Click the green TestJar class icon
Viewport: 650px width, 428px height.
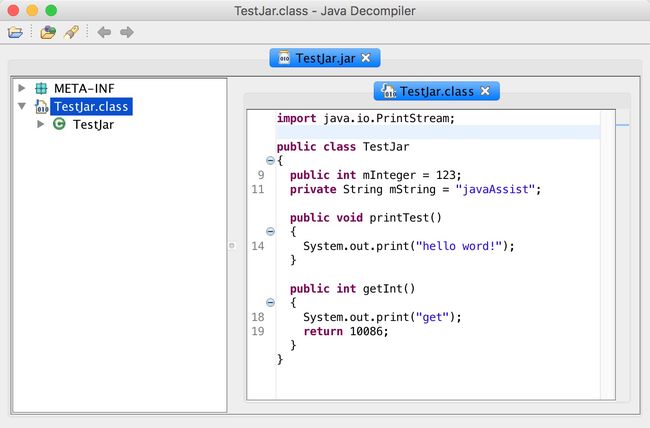[59, 124]
